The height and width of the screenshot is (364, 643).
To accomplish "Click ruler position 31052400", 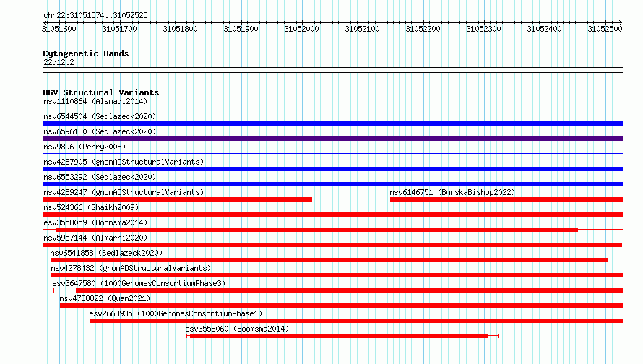I will coord(545,29).
